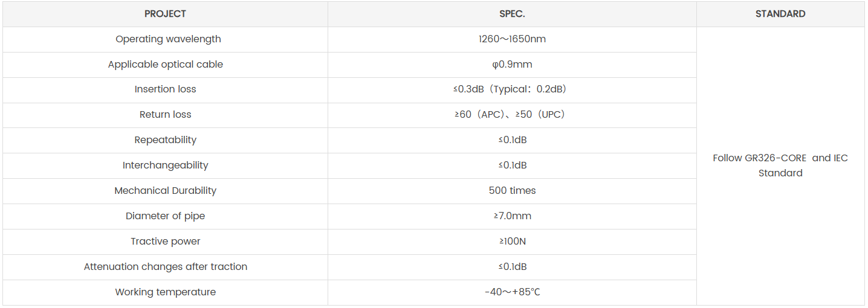Select the Return loss row label
This screenshot has width=868, height=308.
tap(165, 115)
